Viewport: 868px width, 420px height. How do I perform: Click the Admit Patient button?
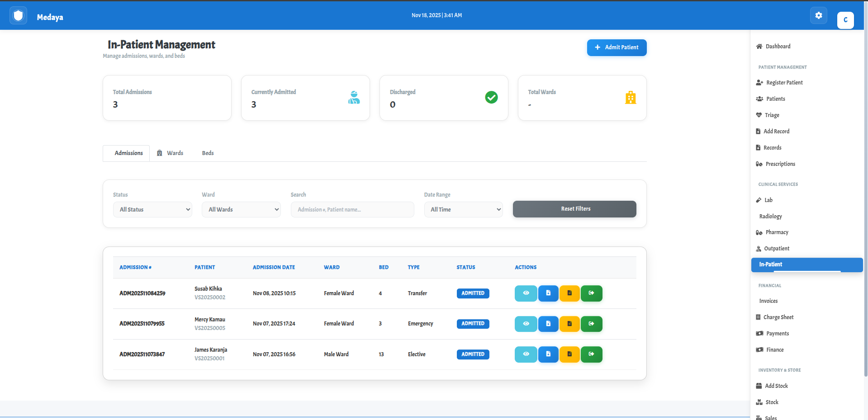(617, 47)
